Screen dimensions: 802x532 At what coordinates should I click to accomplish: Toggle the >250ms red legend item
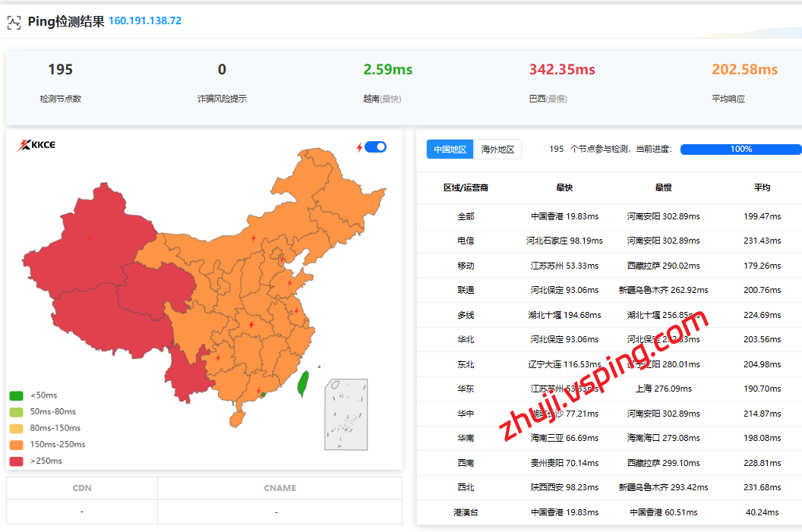point(35,461)
